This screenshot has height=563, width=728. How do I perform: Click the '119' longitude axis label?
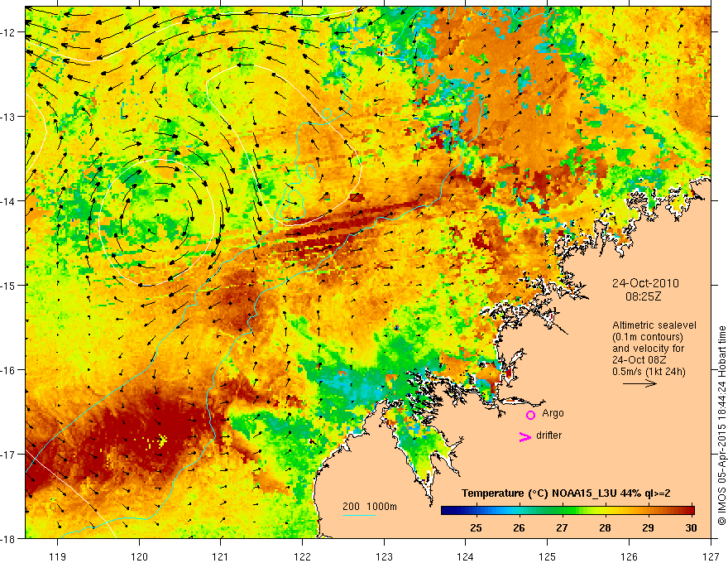pyautogui.click(x=58, y=556)
